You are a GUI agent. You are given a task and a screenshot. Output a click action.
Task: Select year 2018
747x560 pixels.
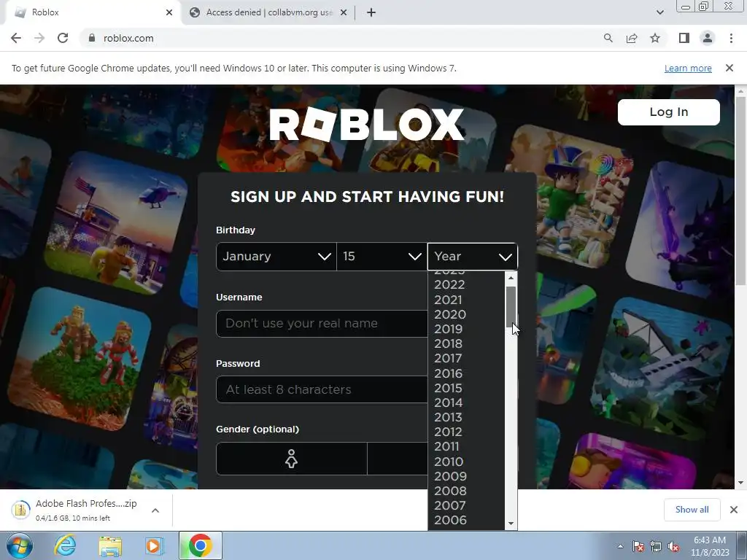[449, 344]
